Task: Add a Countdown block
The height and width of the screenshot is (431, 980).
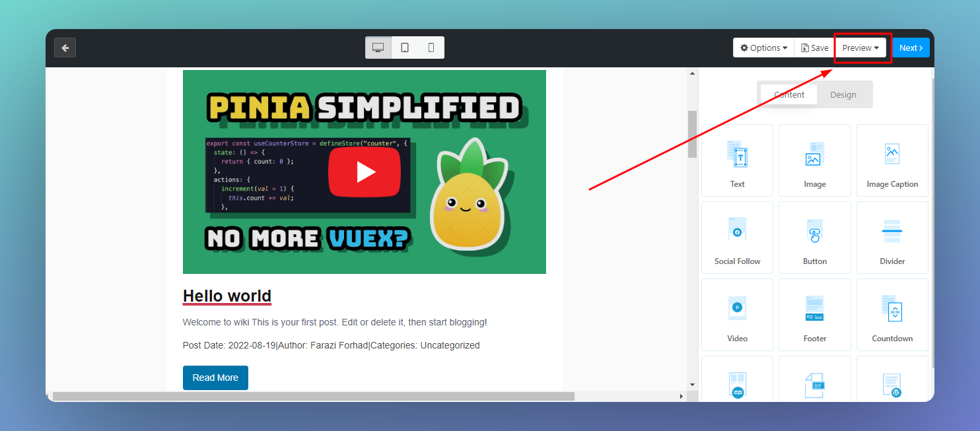Action: click(x=892, y=315)
